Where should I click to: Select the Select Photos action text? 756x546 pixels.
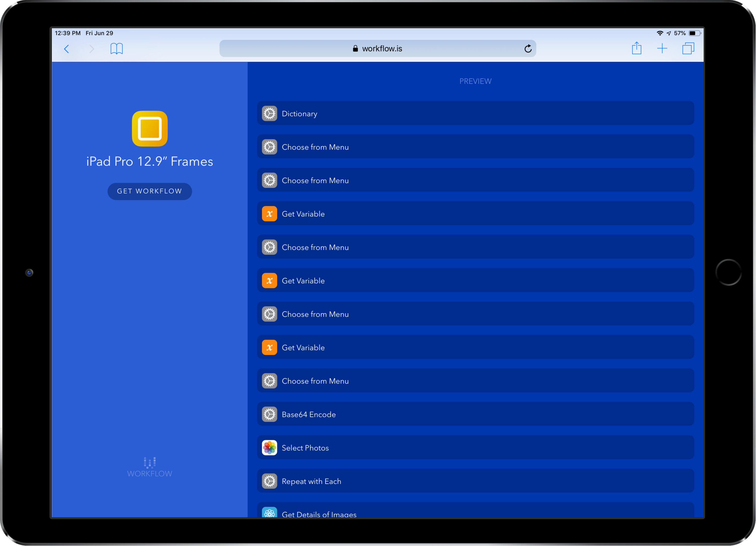click(305, 448)
